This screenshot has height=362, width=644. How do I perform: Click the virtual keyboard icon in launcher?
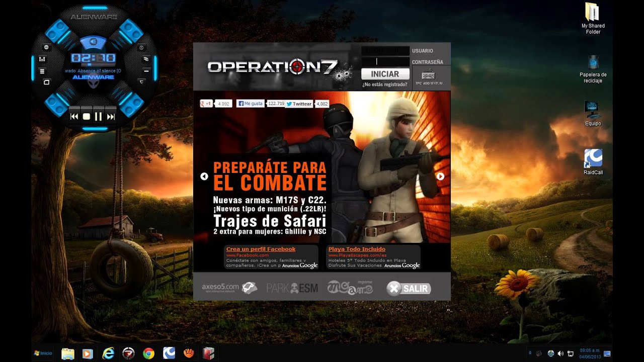tap(428, 75)
